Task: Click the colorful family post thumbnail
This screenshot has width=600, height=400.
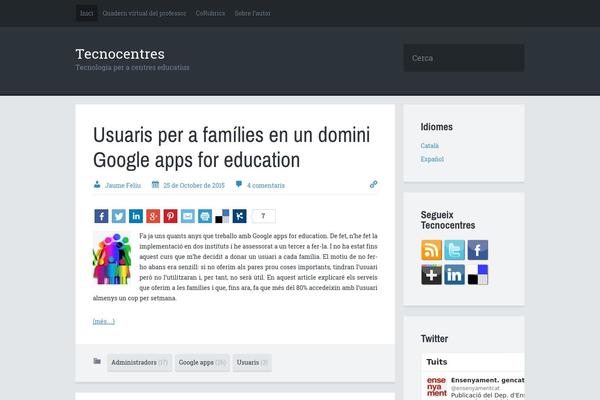Action: pyautogui.click(x=112, y=258)
